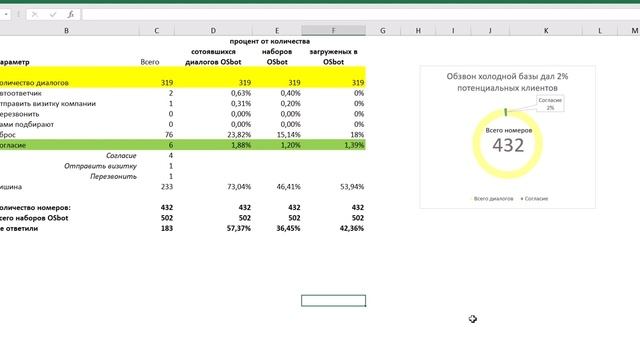Click the 'процент от количества' header cell
640x360 pixels.
pyautogui.click(x=270, y=41)
